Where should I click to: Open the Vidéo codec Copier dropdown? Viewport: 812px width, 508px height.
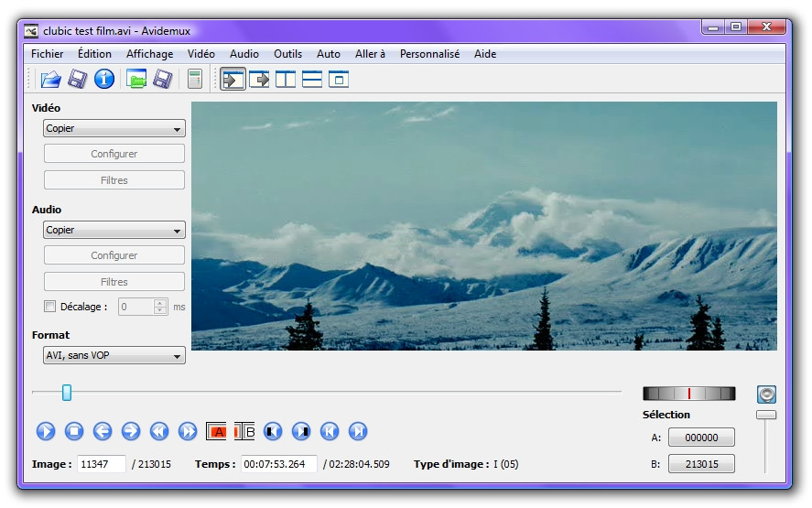point(114,129)
